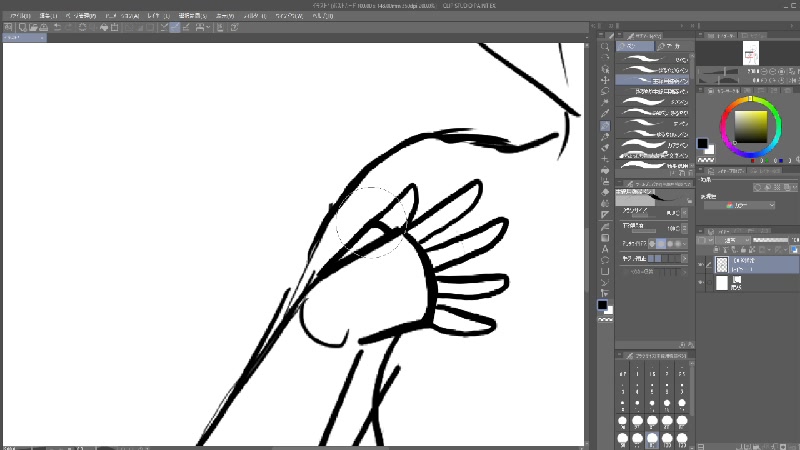This screenshot has height=450, width=800.
Task: Select the Magnifier zoom tool
Action: (x=605, y=47)
